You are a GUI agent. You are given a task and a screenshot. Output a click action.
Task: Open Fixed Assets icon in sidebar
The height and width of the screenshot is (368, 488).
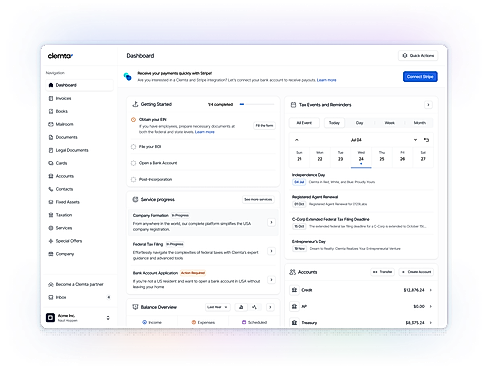(51, 202)
